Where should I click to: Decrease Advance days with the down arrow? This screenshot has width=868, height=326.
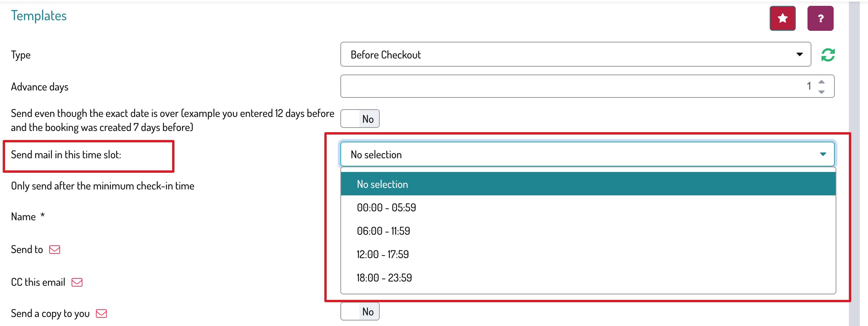pyautogui.click(x=822, y=92)
